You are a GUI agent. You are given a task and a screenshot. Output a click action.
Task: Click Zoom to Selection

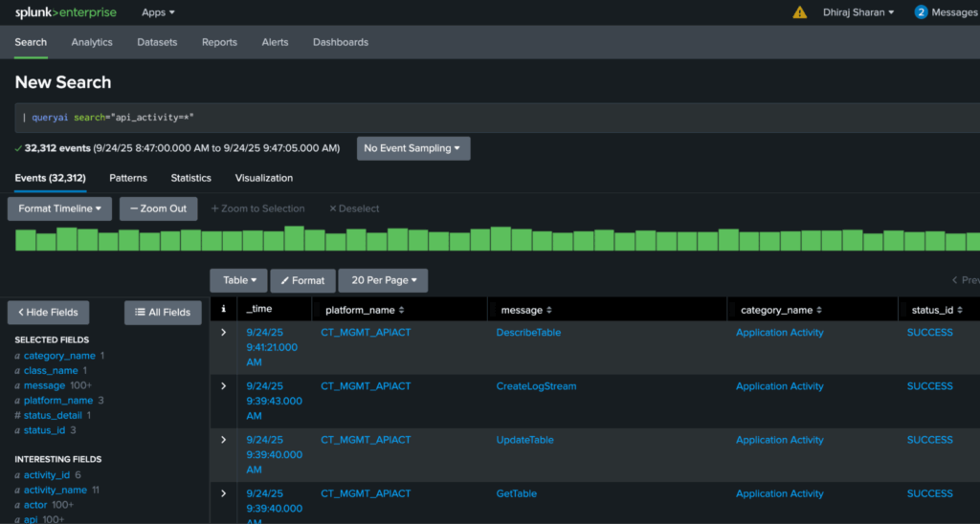257,208
